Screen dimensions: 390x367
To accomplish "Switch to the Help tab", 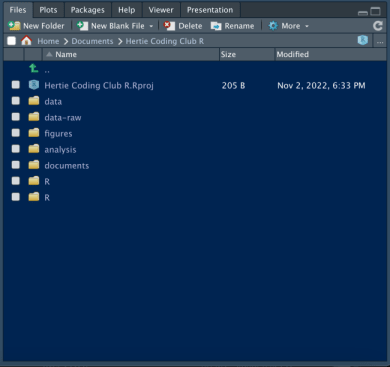I will 127,10.
